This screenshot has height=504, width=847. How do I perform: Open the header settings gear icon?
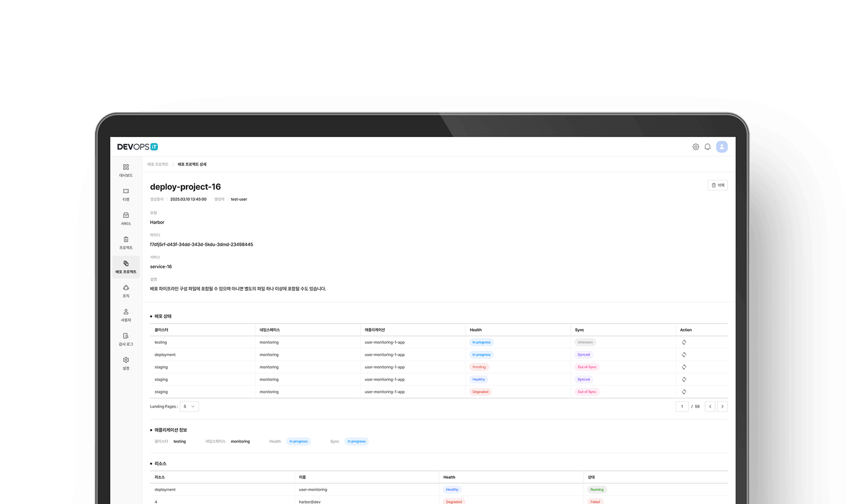click(x=696, y=147)
